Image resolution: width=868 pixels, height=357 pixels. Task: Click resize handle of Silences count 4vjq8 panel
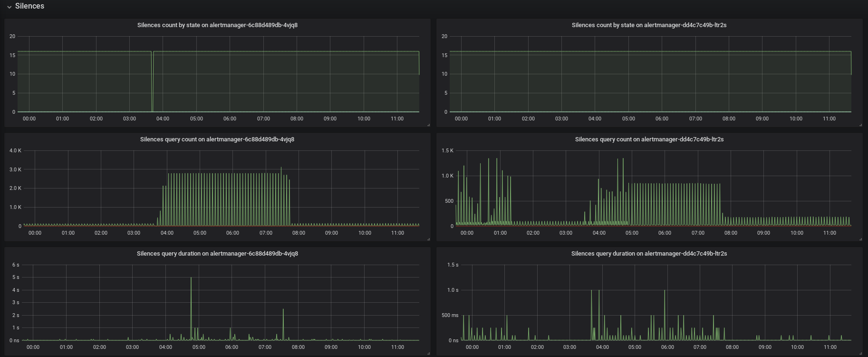point(428,125)
